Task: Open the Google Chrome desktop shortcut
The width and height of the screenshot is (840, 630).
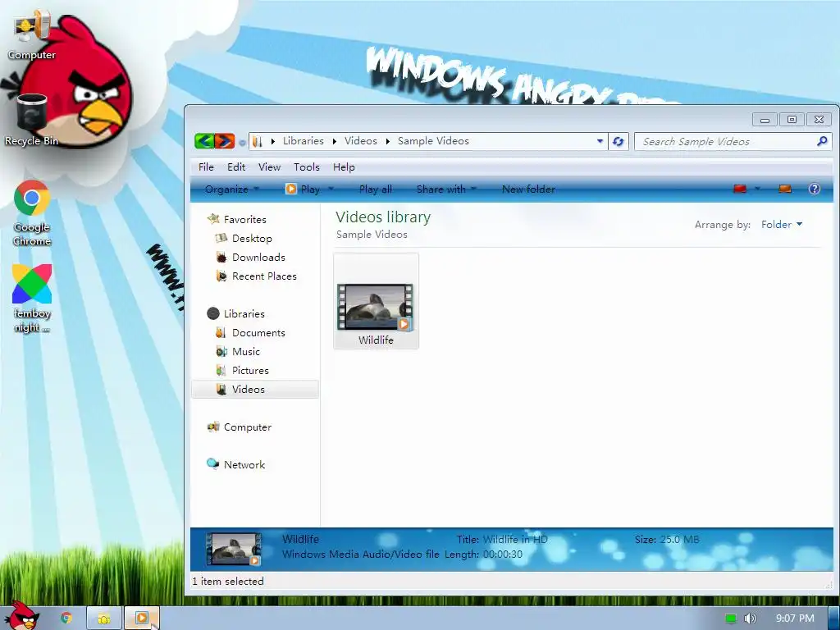Action: (32, 213)
